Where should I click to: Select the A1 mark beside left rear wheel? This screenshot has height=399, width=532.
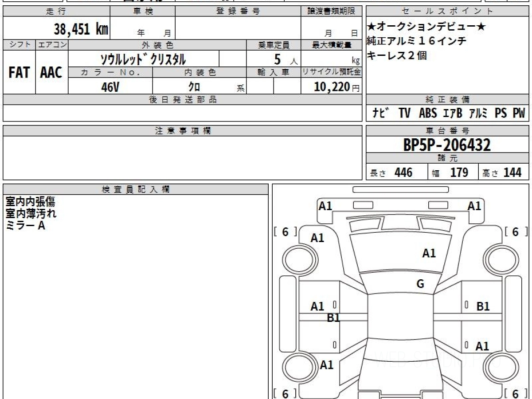[x=327, y=365]
